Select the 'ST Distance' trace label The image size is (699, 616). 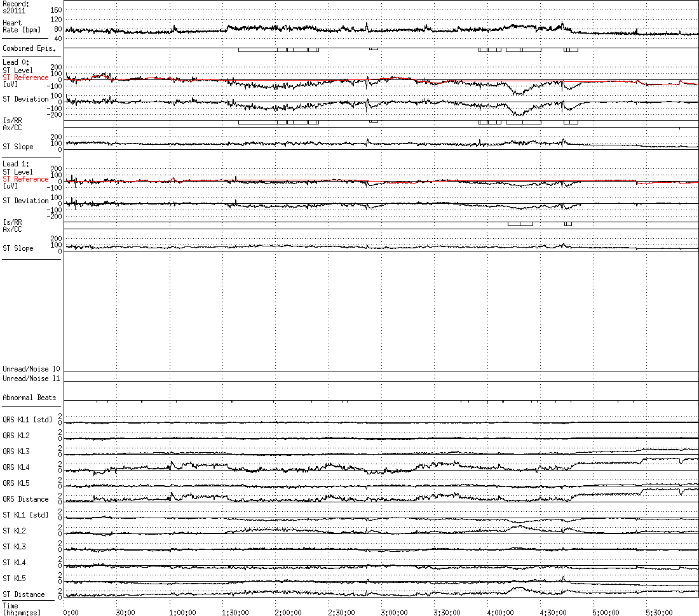24,594
